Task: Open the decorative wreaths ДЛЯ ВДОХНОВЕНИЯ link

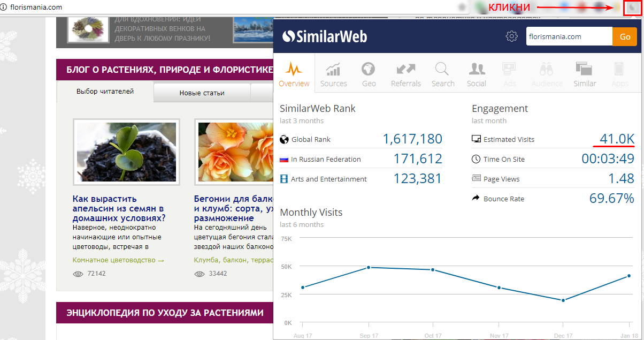Action: [162, 29]
